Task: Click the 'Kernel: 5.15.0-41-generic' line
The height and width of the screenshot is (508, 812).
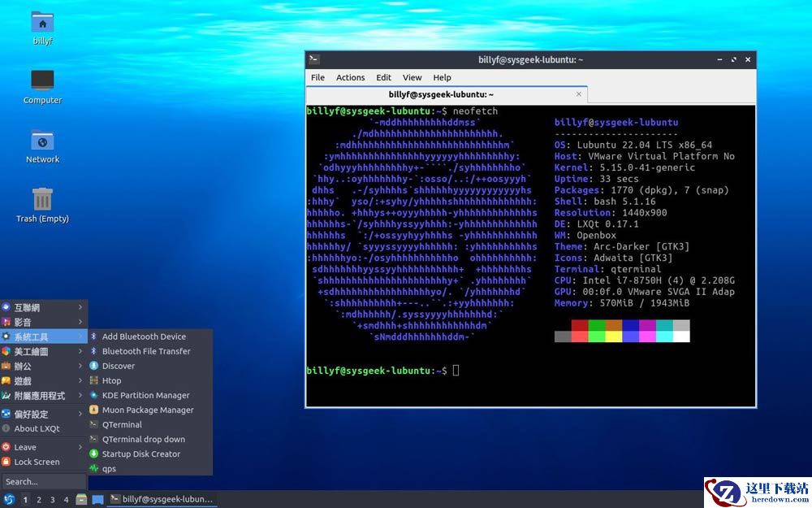Action: (x=624, y=167)
